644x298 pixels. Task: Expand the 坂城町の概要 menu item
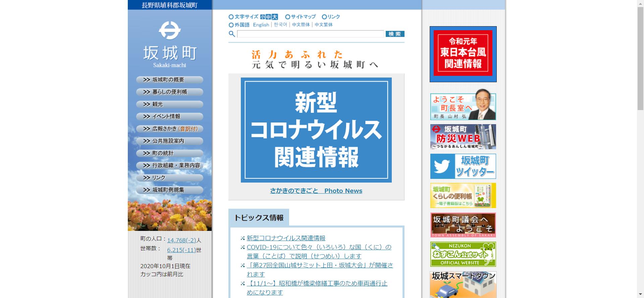(x=169, y=80)
